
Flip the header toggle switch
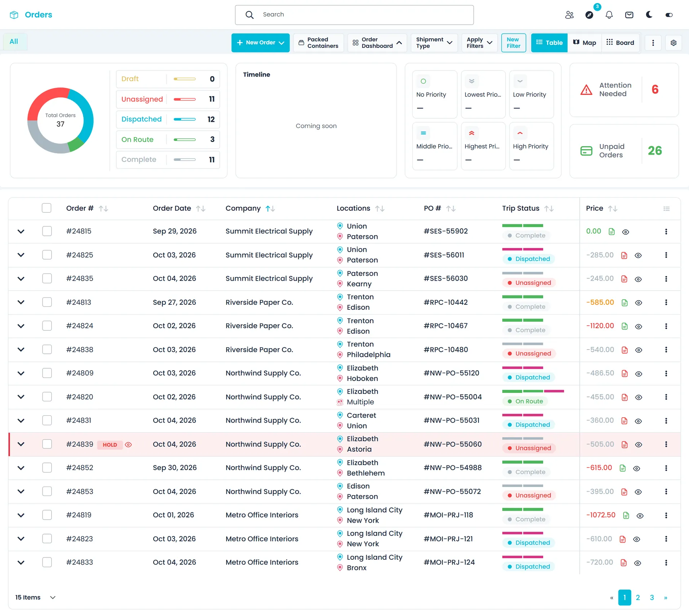coord(669,15)
